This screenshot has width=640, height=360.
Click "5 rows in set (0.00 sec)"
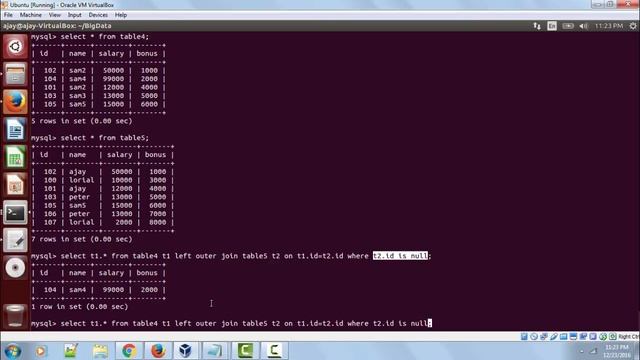click(x=82, y=121)
